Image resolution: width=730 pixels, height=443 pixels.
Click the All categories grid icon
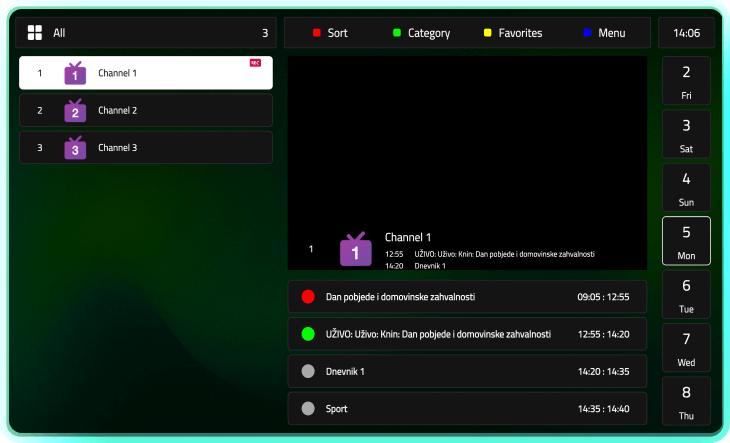coord(35,33)
